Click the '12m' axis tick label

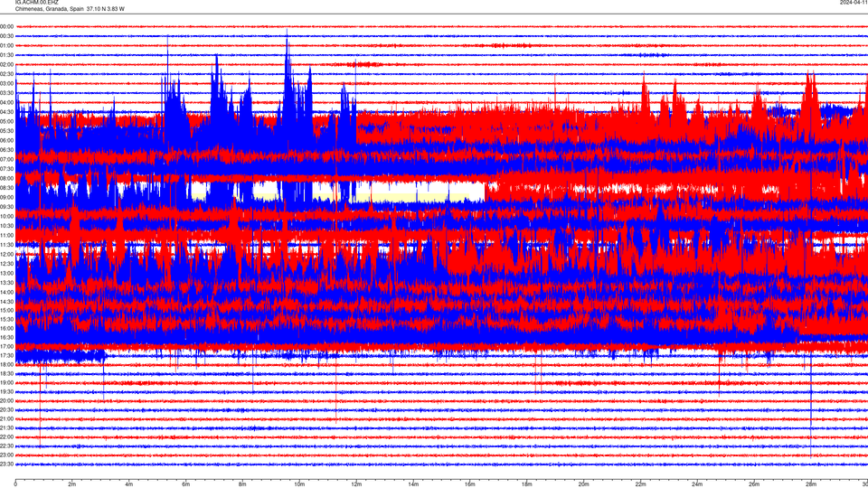click(x=356, y=484)
